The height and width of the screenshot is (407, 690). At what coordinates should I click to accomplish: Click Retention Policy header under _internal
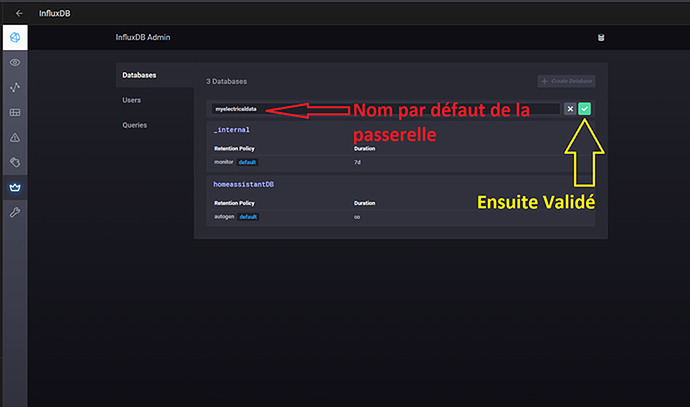pos(234,149)
